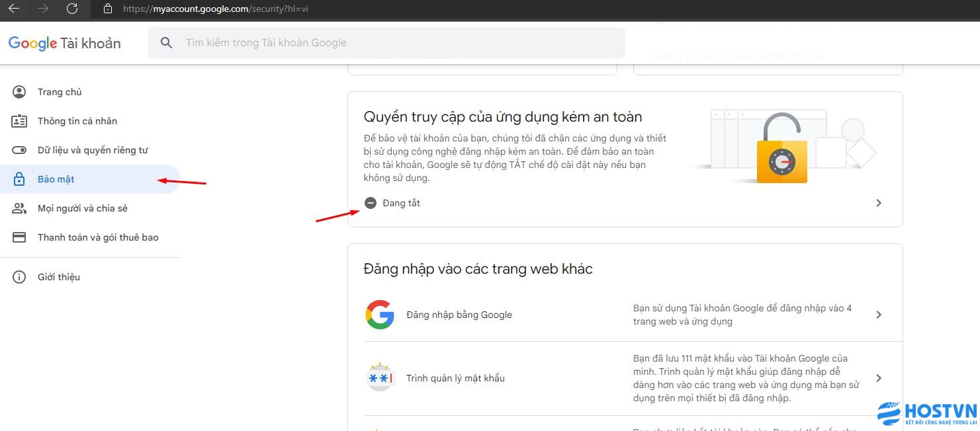The width and height of the screenshot is (980, 431).
Task: Click the Google G logo icon
Action: [380, 315]
